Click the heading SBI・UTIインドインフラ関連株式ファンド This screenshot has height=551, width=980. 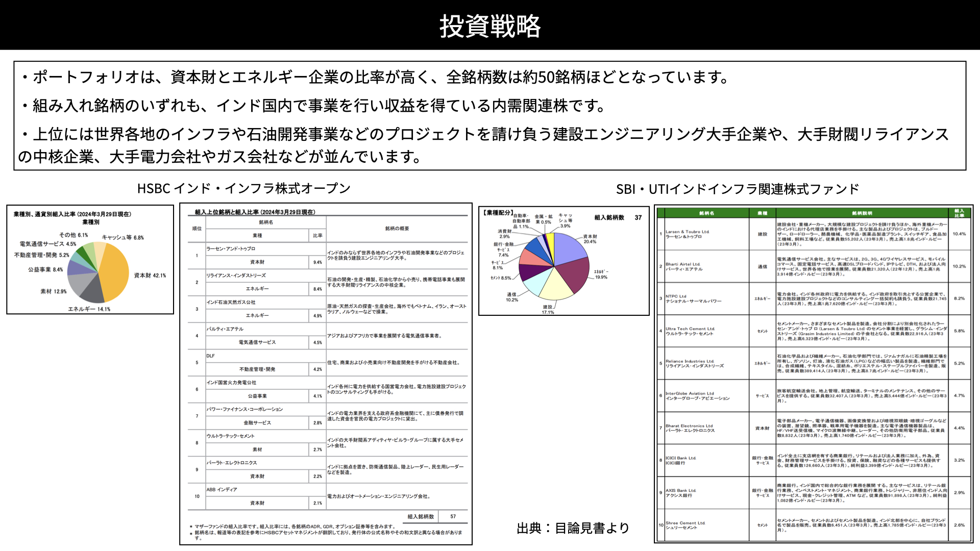tap(738, 189)
